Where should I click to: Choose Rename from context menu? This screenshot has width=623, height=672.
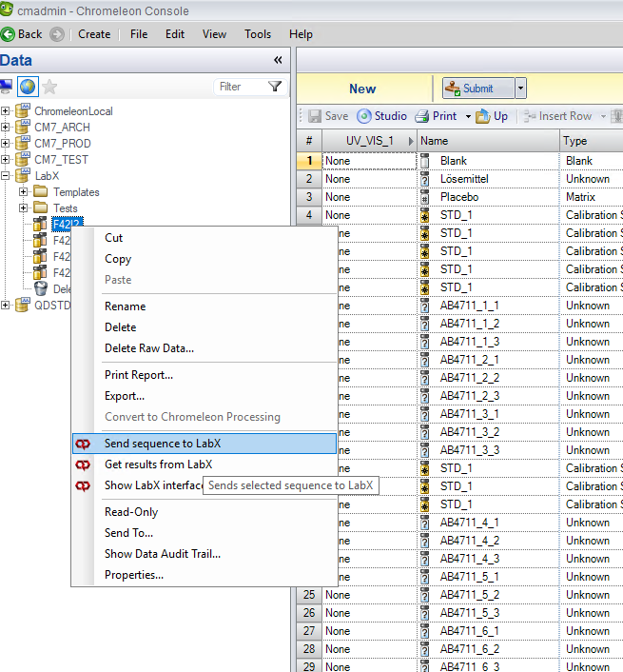(x=204, y=306)
